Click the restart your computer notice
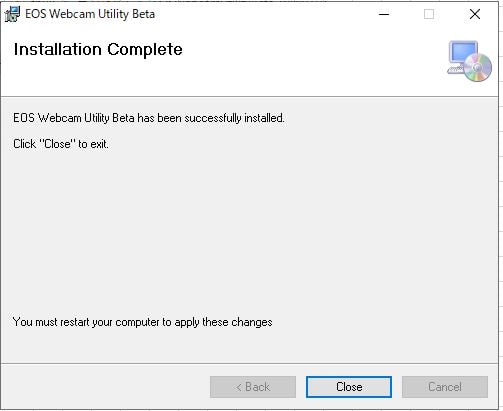 [x=142, y=322]
